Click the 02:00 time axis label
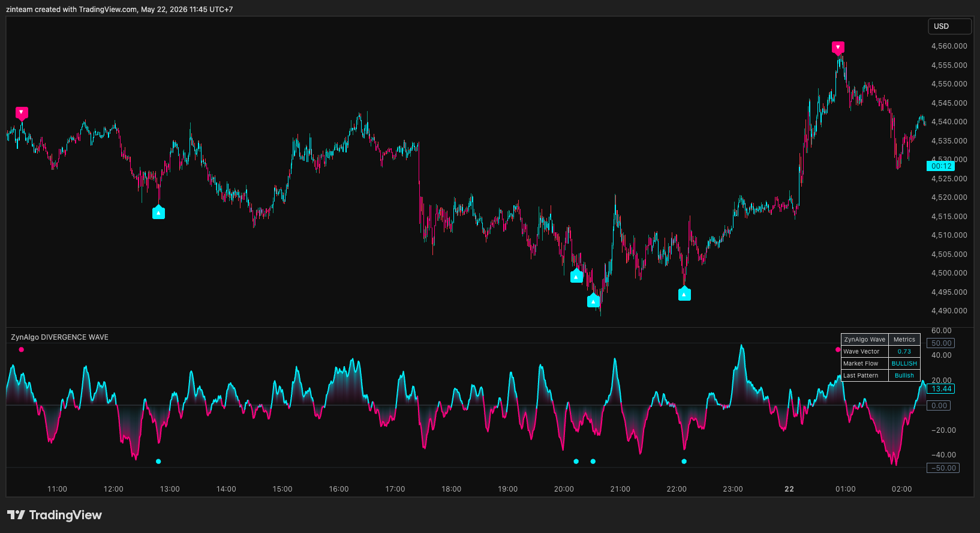The height and width of the screenshot is (533, 980). coord(901,489)
